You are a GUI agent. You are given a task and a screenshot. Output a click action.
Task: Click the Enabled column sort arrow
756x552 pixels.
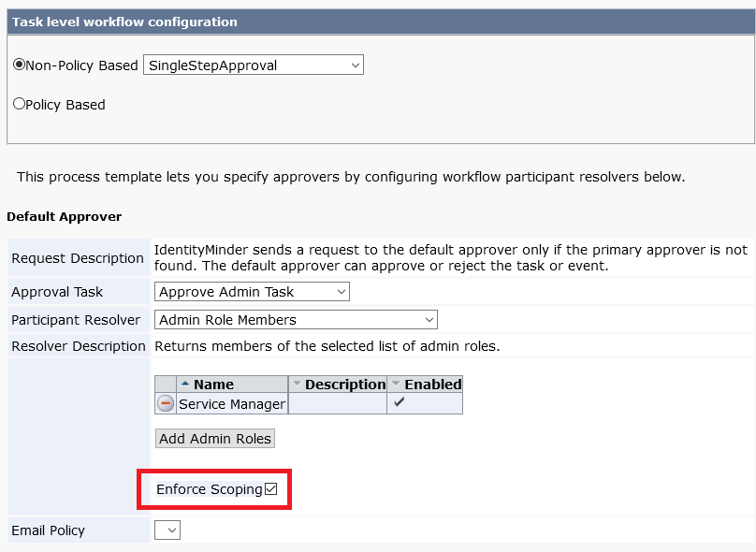coord(396,385)
